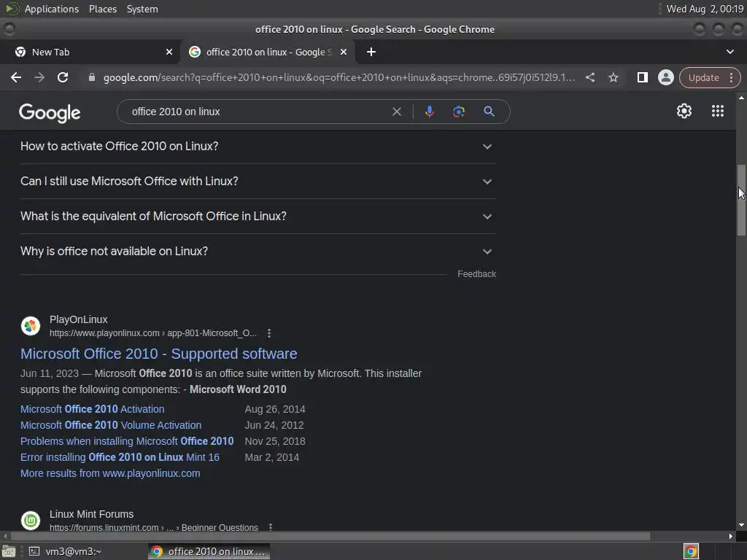This screenshot has width=747, height=560.
Task: Click the scroll down arrow
Action: tap(741, 525)
